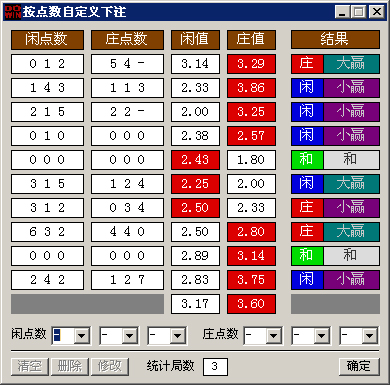Click the bottom 庄值 cell 3.60
The image size is (390, 385).
pos(251,304)
